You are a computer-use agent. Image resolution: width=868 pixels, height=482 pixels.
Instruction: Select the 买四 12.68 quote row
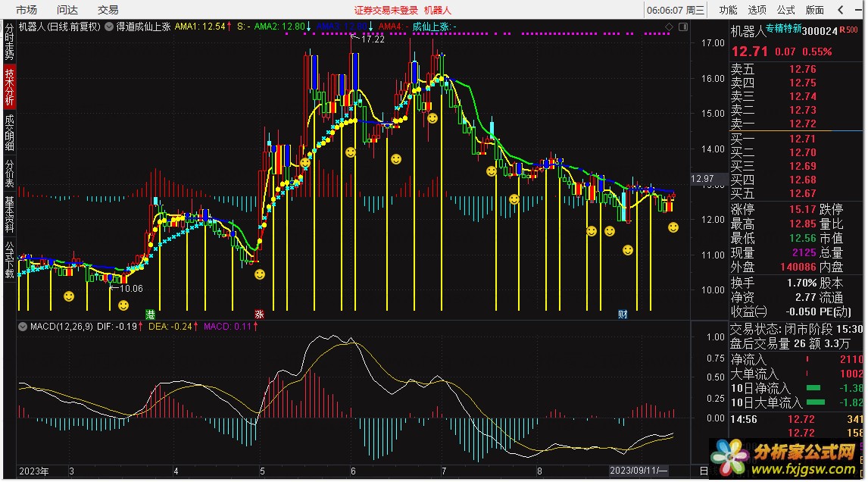795,180
